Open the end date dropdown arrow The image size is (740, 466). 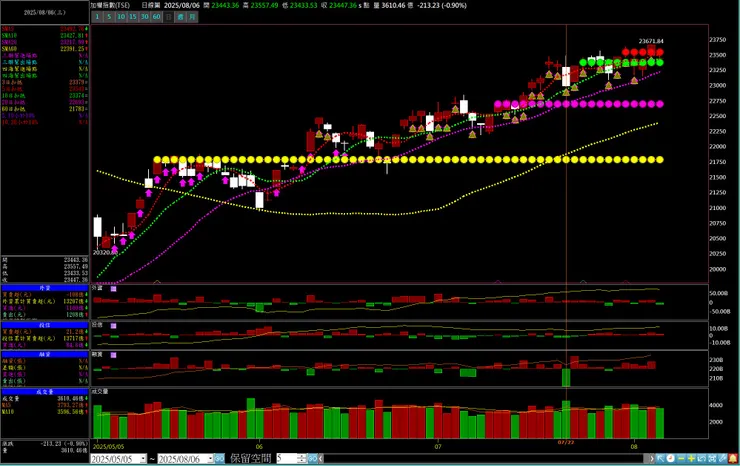point(210,458)
